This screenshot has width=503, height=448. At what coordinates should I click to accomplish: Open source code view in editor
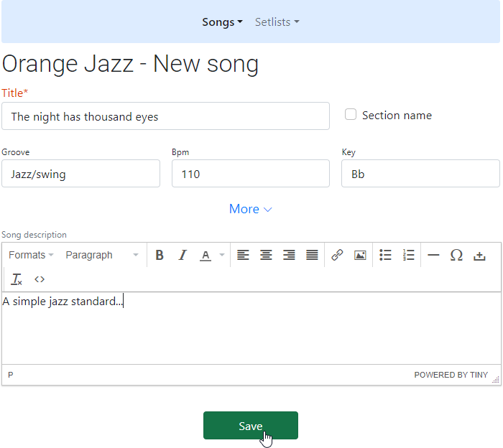point(40,279)
